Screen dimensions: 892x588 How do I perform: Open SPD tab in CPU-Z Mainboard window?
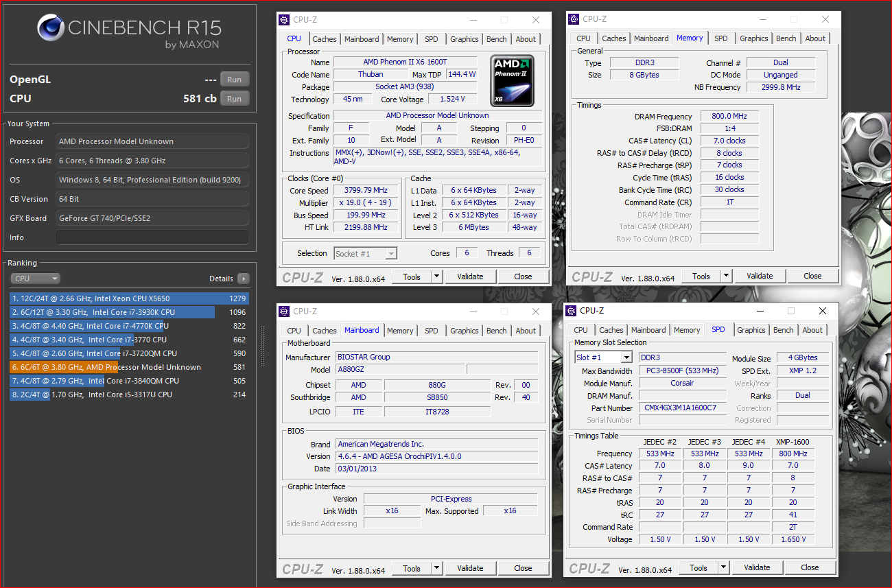coord(431,331)
